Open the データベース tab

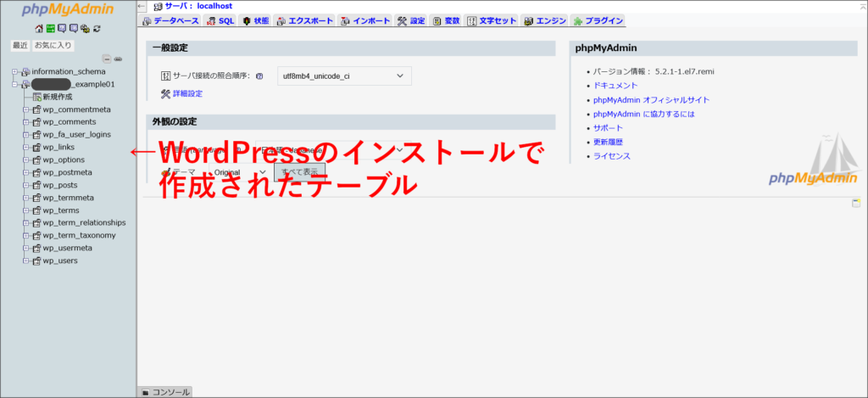(170, 21)
